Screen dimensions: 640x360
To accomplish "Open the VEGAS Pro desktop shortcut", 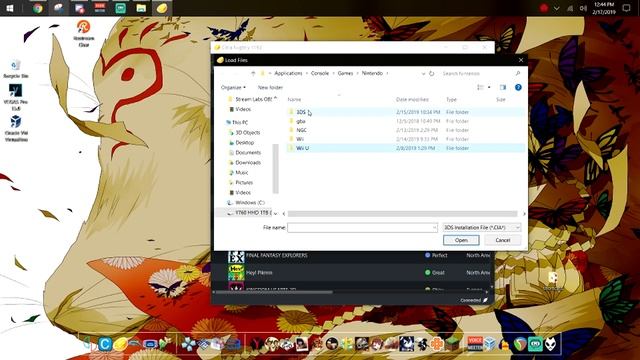I will (x=16, y=97).
